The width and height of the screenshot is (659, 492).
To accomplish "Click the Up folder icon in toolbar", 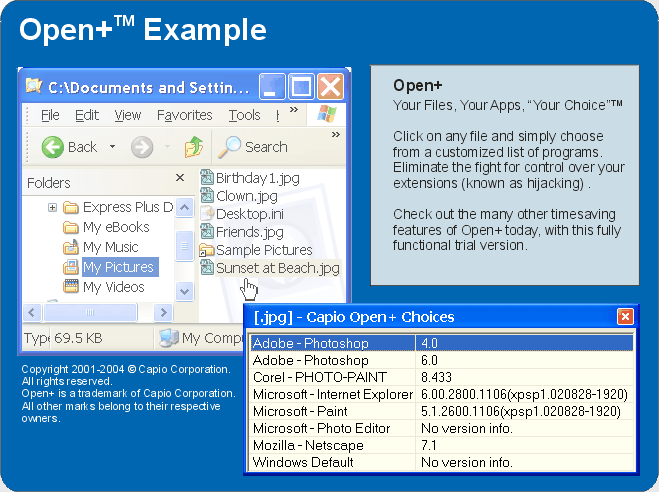I will coord(194,147).
